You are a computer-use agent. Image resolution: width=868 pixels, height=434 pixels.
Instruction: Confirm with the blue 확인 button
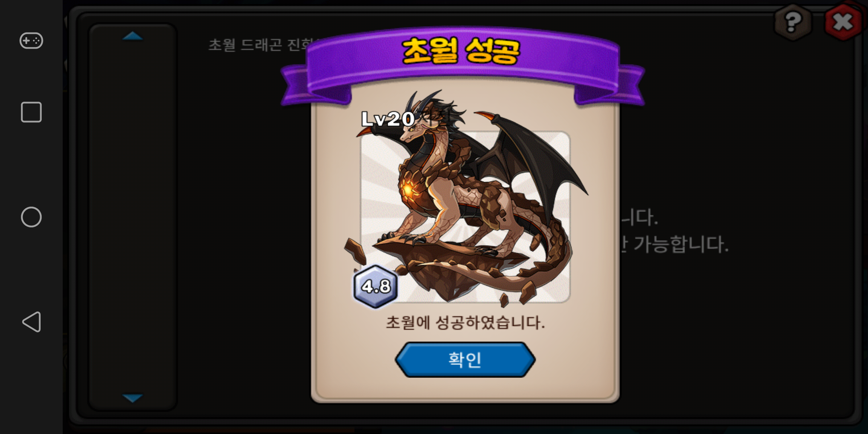click(465, 360)
